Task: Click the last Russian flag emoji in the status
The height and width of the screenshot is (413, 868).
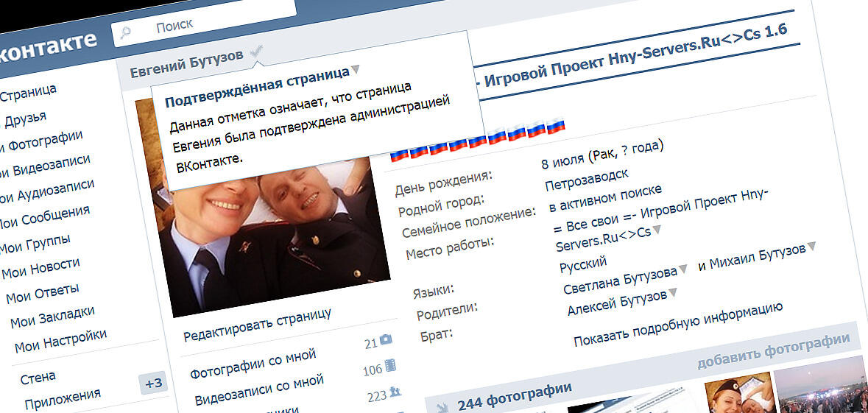Action: (555, 126)
